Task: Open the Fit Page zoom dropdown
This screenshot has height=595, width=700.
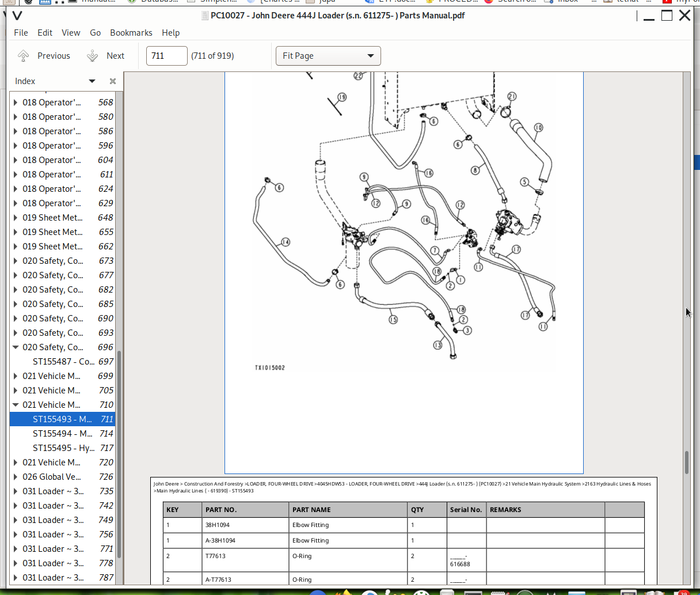Action: [328, 56]
